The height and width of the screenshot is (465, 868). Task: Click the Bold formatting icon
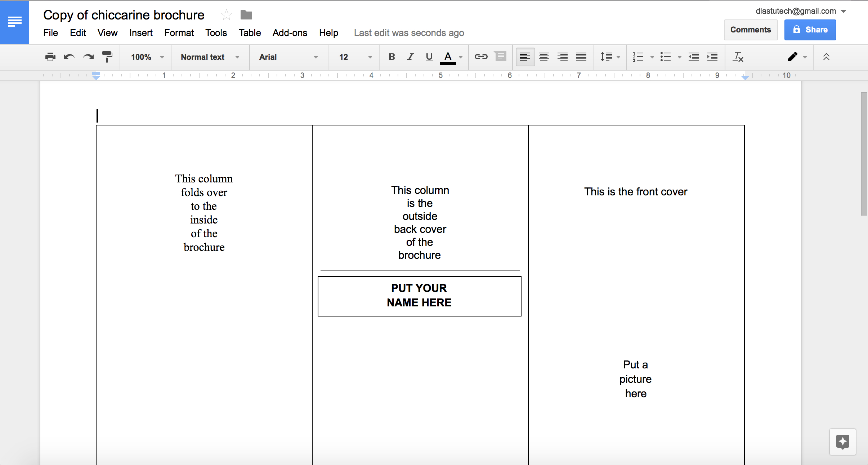coord(390,57)
